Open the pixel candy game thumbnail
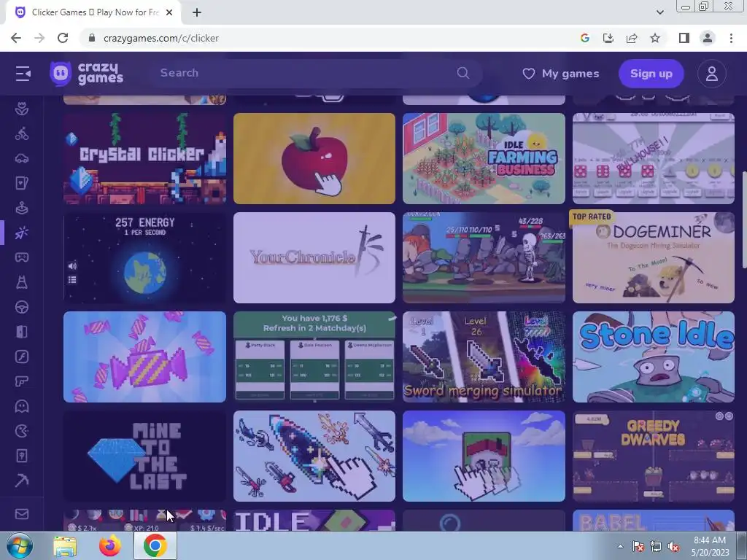The image size is (747, 560). click(x=145, y=357)
